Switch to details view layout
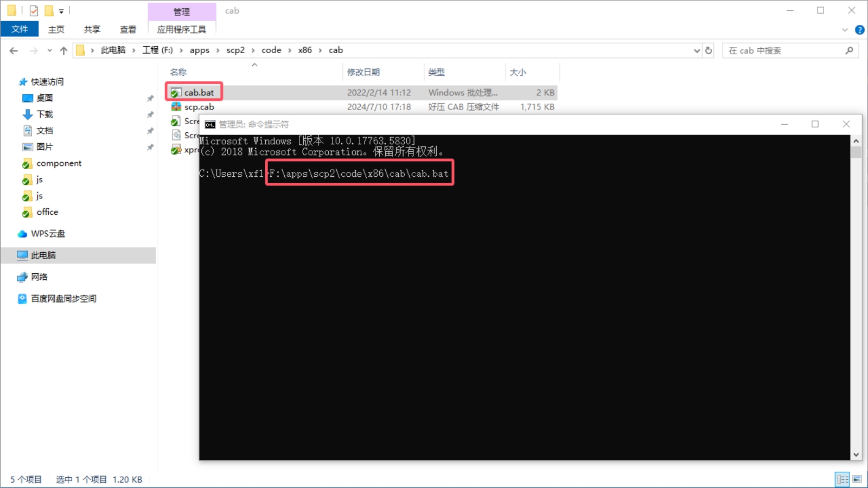Viewport: 868px width, 488px height. pyautogui.click(x=842, y=479)
